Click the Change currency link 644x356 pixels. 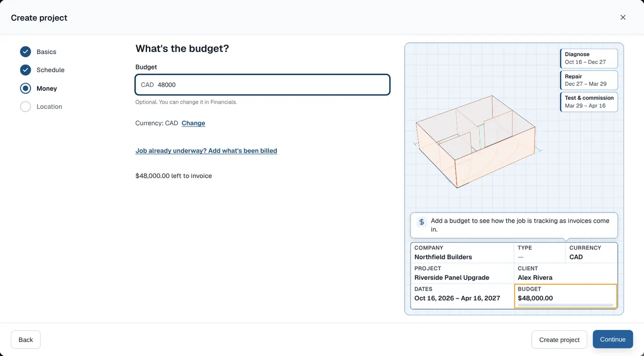tap(193, 123)
